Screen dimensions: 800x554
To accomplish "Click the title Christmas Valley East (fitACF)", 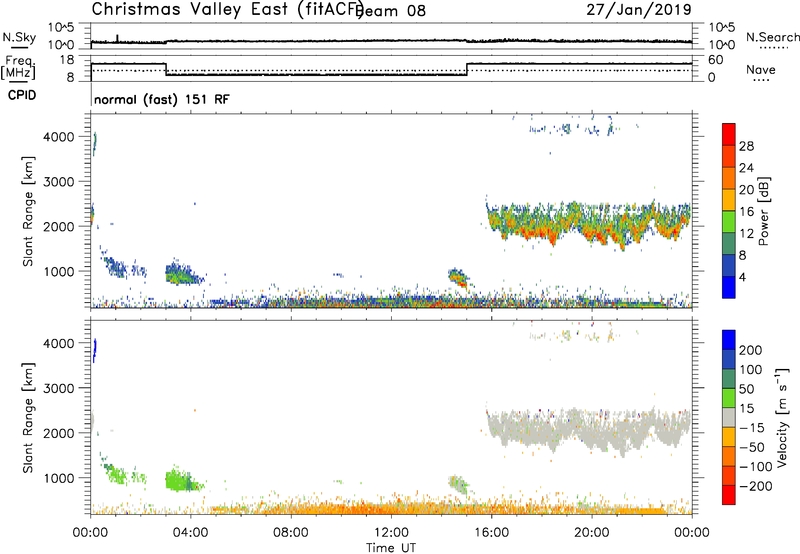I will (x=228, y=10).
